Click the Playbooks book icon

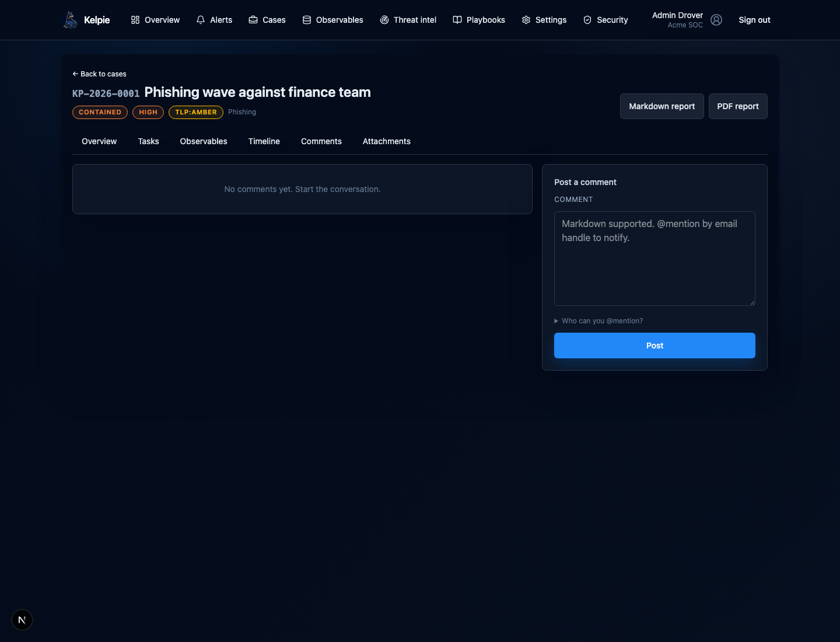pos(457,20)
